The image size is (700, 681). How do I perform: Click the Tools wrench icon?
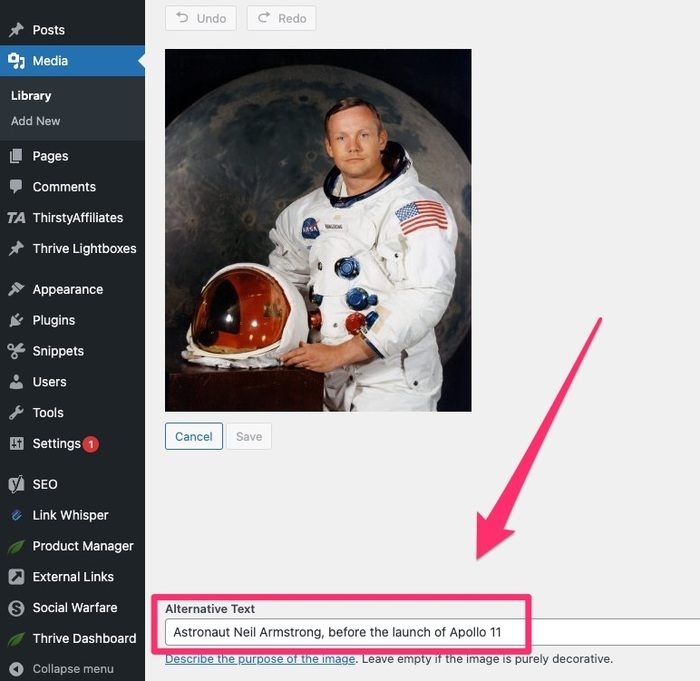[x=17, y=413]
